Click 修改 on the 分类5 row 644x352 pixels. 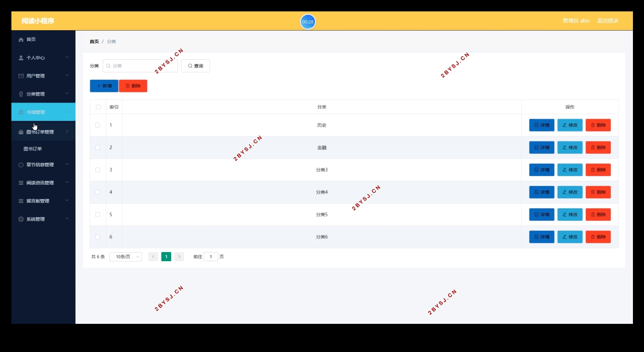coord(570,215)
